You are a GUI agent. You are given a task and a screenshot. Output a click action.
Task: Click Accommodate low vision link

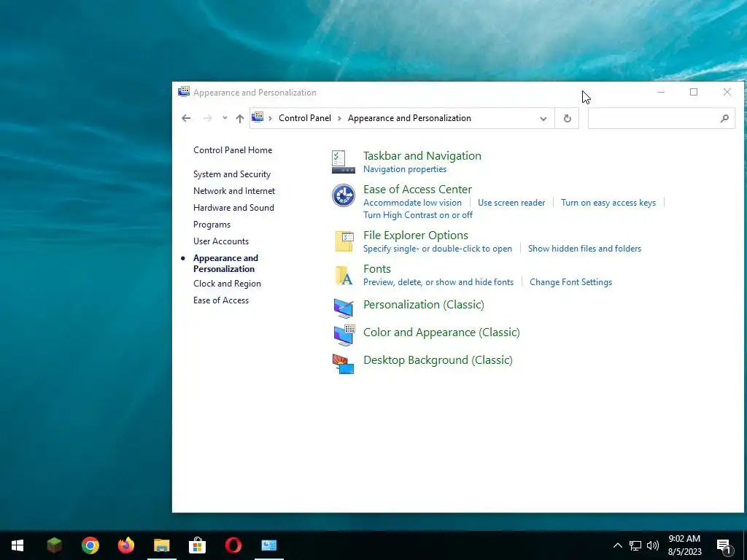413,203
